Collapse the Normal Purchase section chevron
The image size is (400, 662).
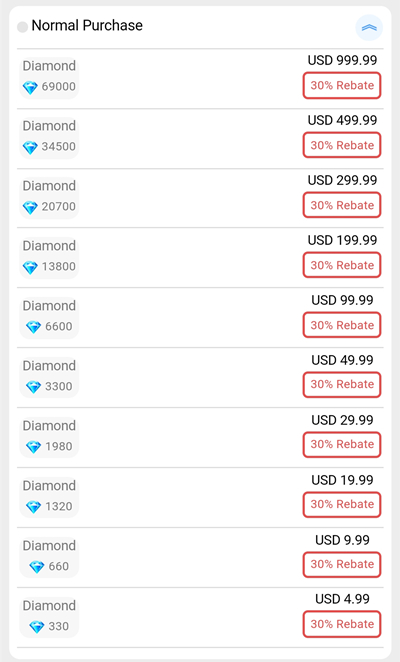click(x=369, y=27)
